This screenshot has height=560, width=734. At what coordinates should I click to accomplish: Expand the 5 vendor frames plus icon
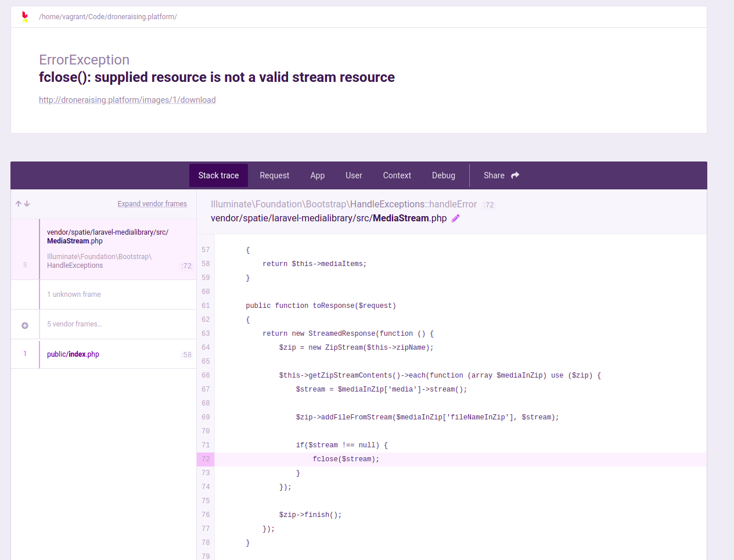click(25, 325)
